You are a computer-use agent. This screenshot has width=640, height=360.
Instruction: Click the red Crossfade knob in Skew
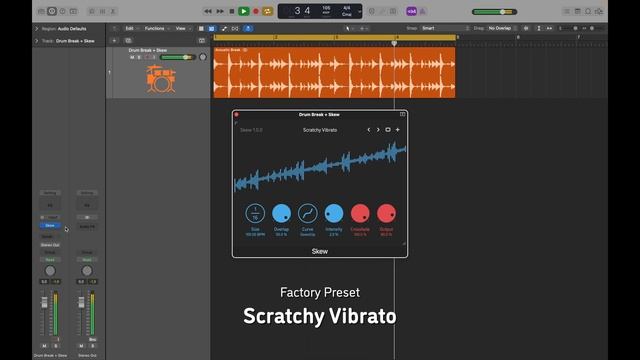point(360,213)
